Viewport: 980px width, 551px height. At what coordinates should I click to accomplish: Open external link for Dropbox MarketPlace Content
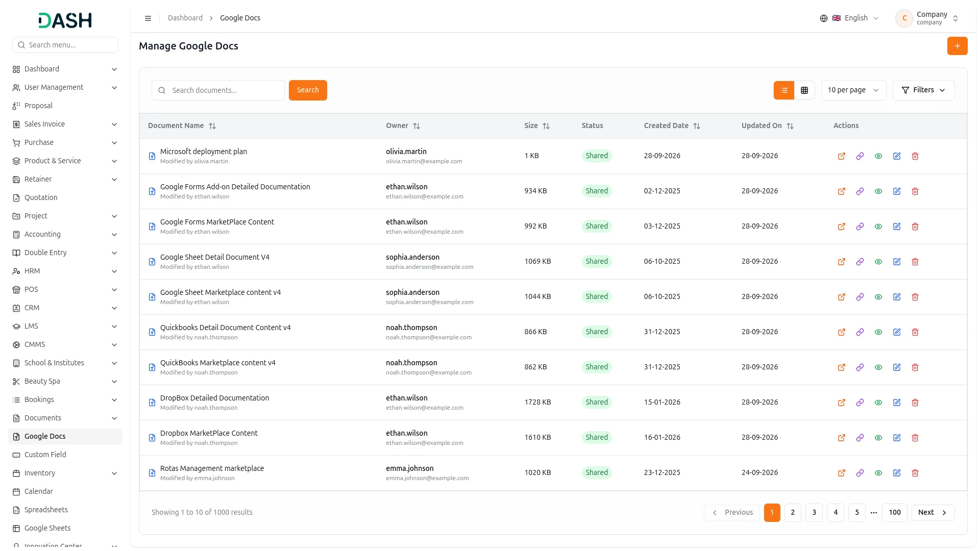click(841, 438)
